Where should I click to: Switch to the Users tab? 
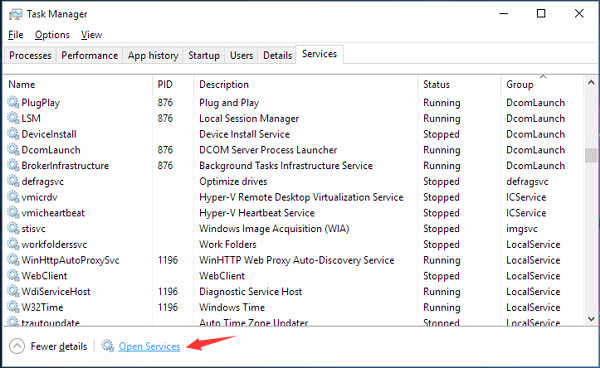(241, 55)
